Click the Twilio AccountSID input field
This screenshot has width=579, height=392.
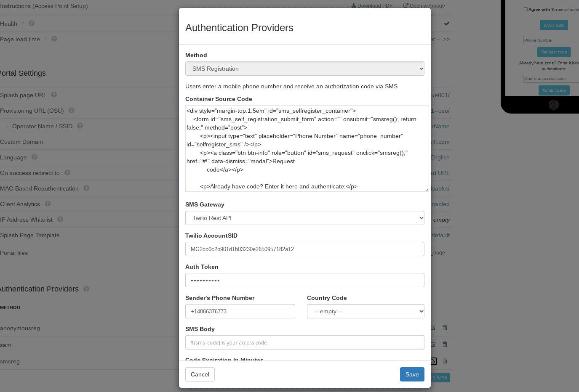click(x=305, y=249)
